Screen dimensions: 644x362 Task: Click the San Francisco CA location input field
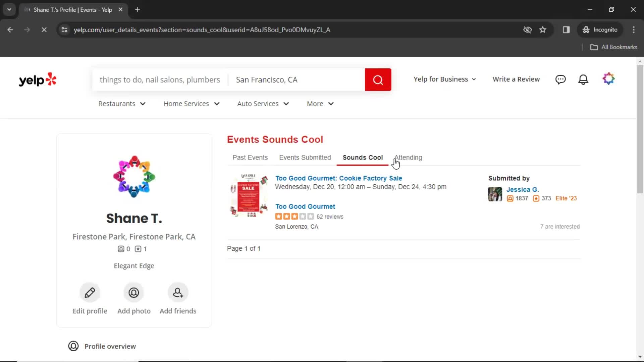click(297, 79)
